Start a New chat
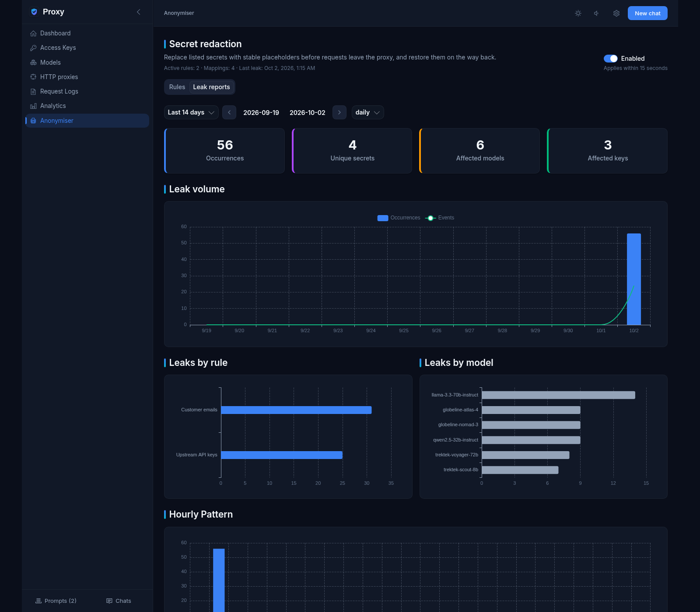 point(647,13)
